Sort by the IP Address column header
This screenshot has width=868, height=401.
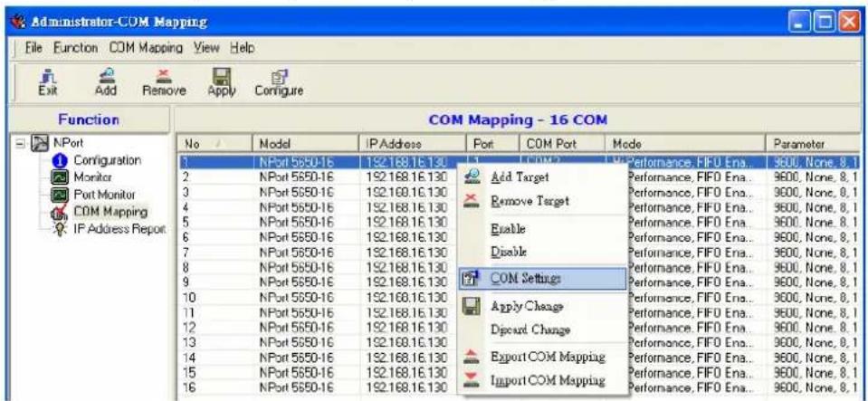(x=413, y=144)
